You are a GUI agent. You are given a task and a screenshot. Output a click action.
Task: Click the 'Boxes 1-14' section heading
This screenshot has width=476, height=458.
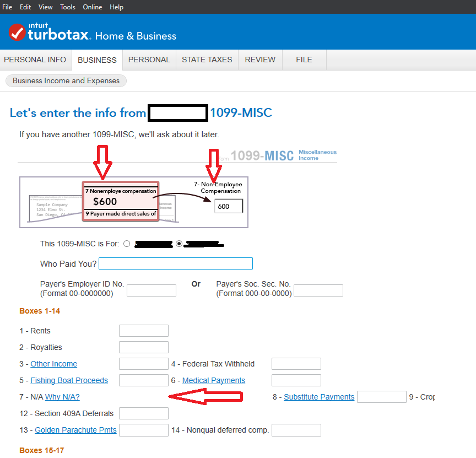pyautogui.click(x=40, y=311)
